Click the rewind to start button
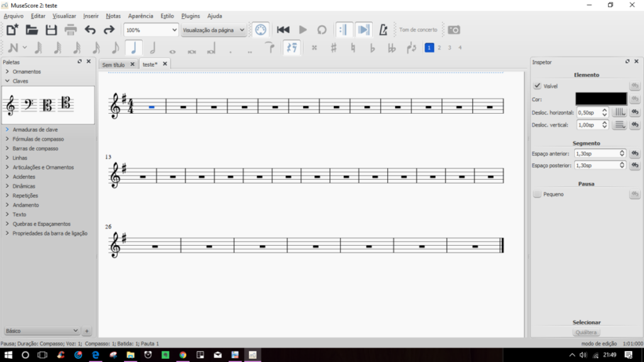Screen dimensions: 644x362 point(283,30)
